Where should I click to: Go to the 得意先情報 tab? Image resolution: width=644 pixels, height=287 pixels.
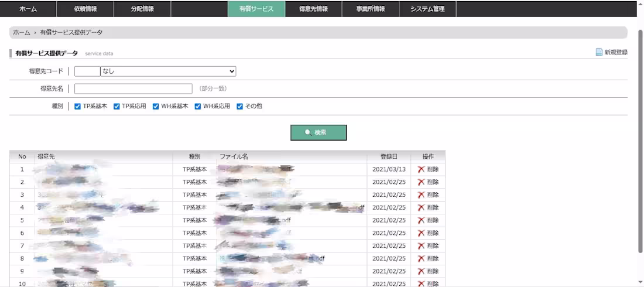pyautogui.click(x=313, y=9)
